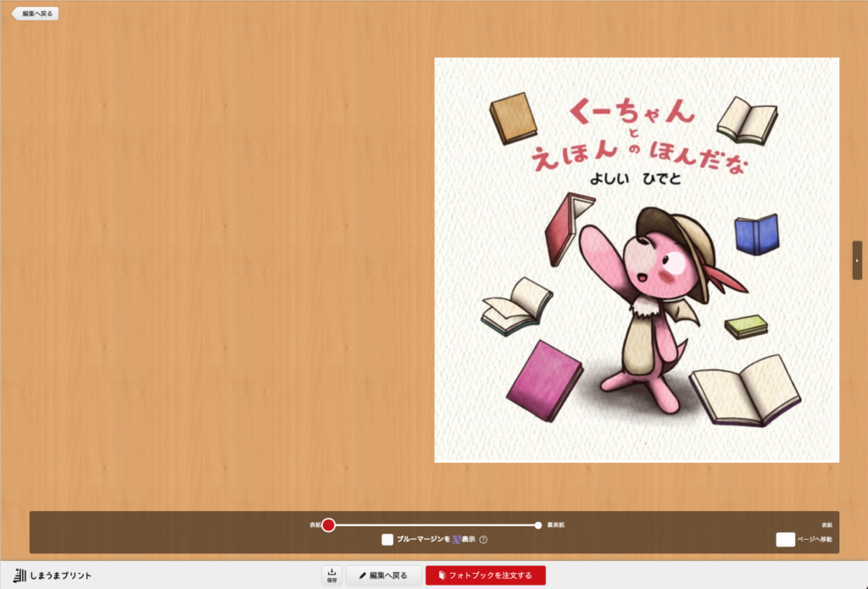
Task: Jump to the 裏表紙 end point on the slider
Action: click(538, 525)
